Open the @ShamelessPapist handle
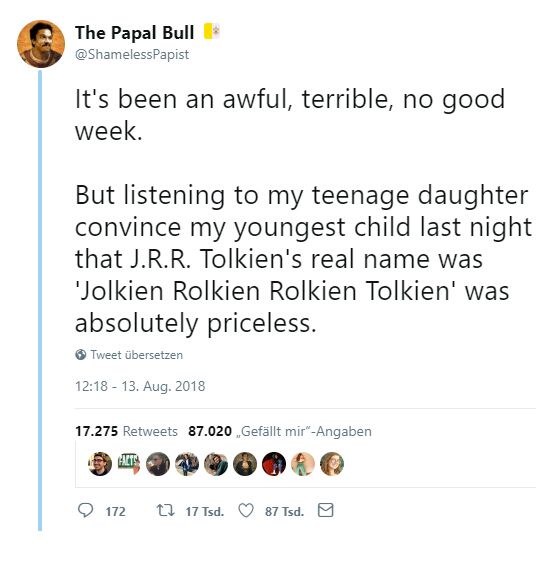The image size is (549, 576). [132, 54]
